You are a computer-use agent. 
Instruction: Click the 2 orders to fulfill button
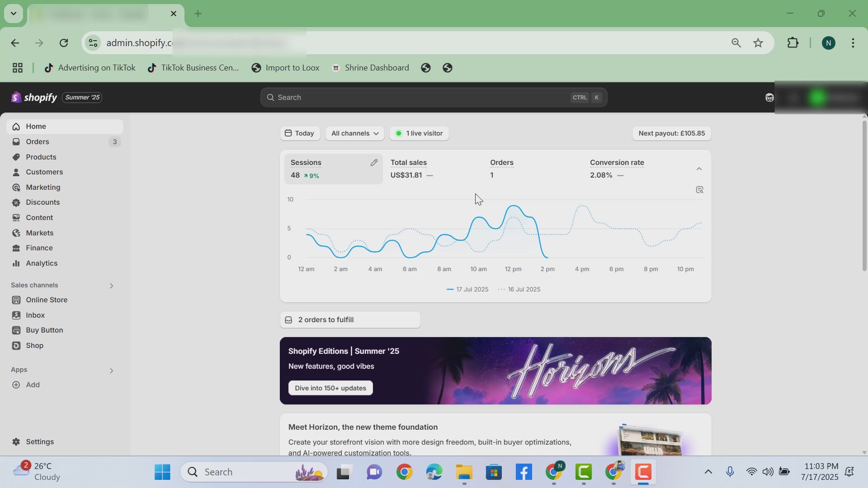point(350,320)
